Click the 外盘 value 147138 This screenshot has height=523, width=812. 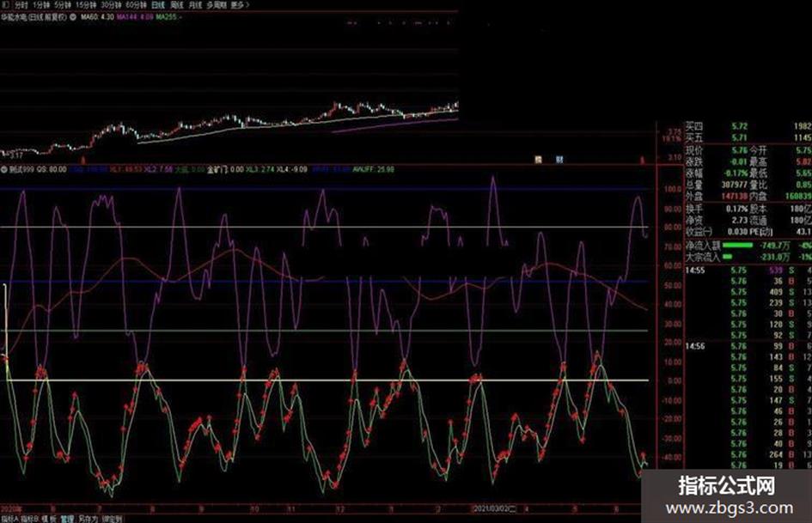(735, 197)
